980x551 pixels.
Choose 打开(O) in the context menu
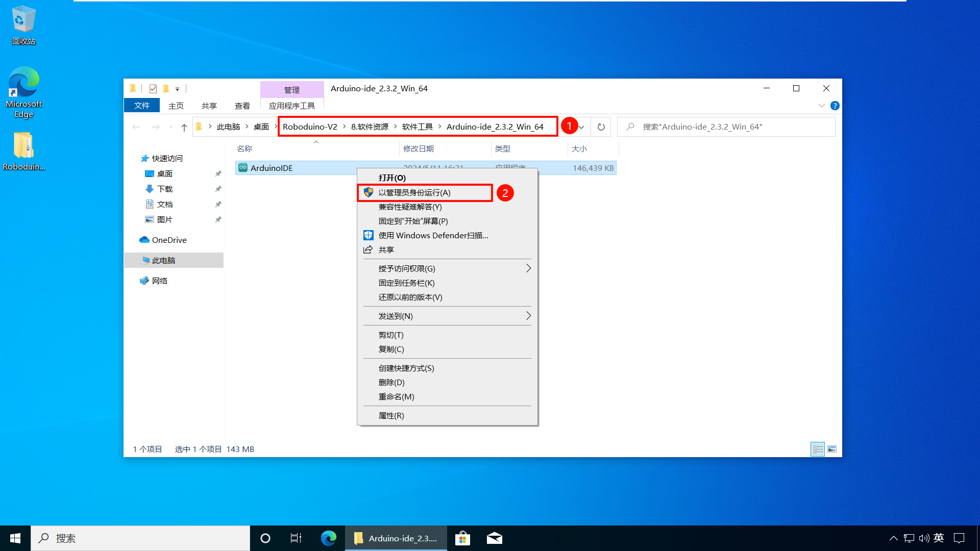447,178
